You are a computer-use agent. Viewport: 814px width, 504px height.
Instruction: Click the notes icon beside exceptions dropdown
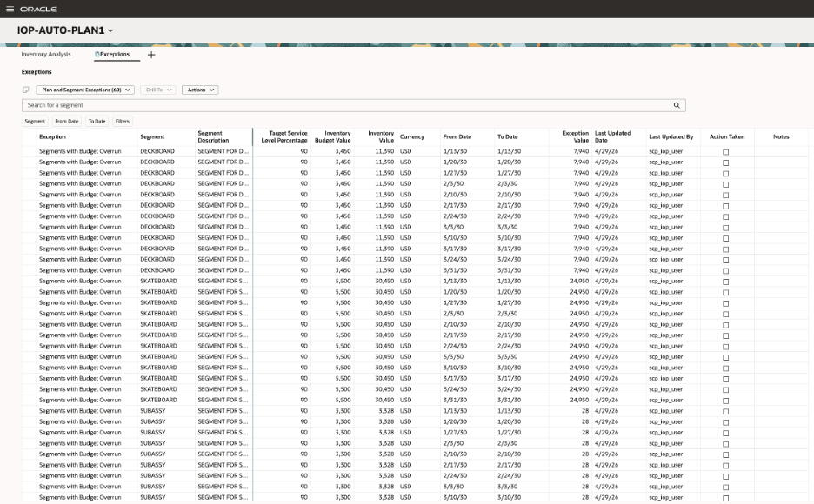[x=26, y=90]
